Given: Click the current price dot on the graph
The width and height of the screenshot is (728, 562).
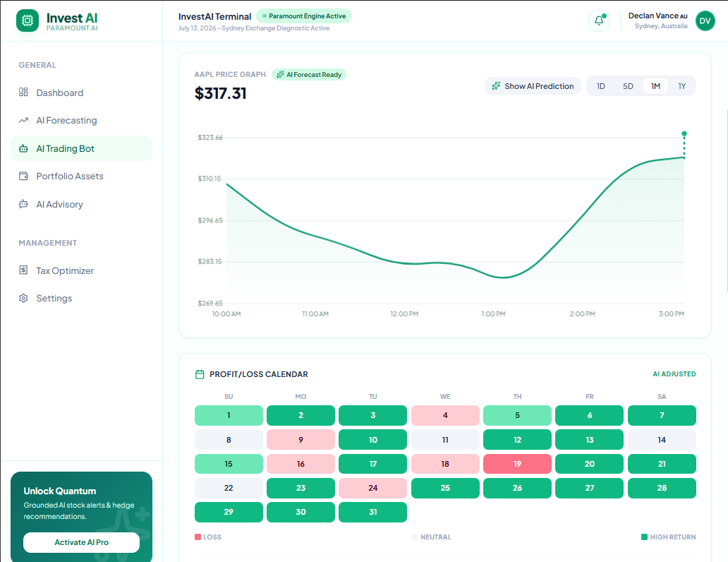Looking at the screenshot, I should click(x=684, y=134).
